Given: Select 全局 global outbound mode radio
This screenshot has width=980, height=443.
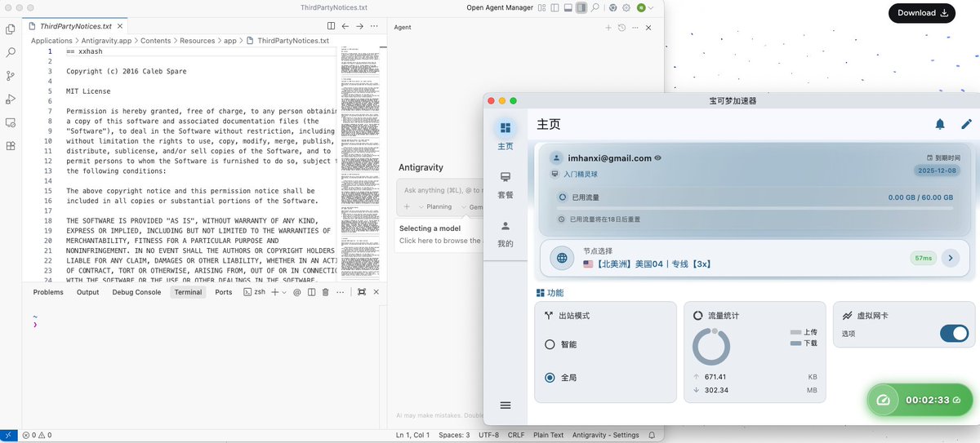Looking at the screenshot, I should (550, 377).
